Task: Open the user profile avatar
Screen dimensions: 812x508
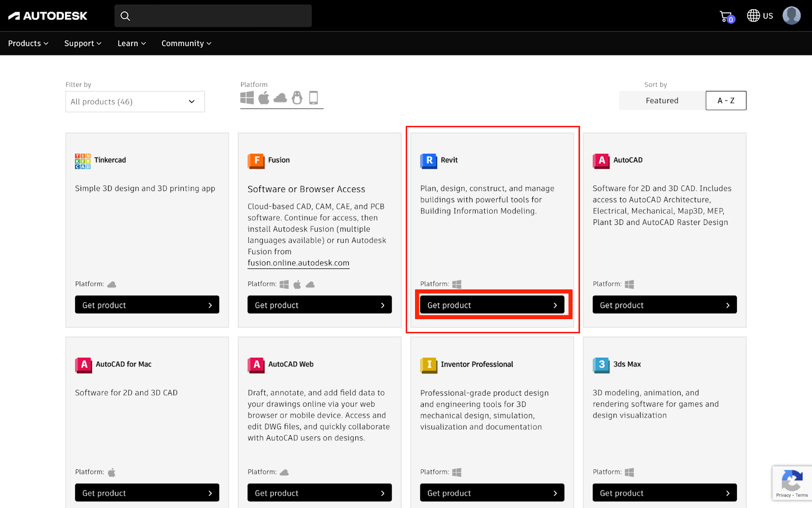Action: tap(791, 16)
